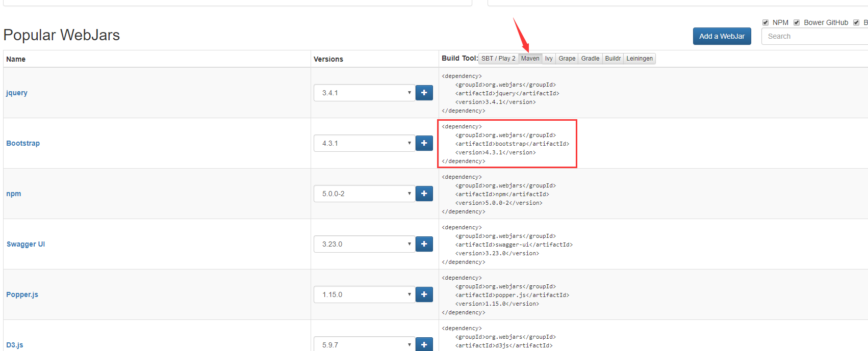Click the plus button in the Popper.js row
This screenshot has height=351, width=868.
point(424,294)
